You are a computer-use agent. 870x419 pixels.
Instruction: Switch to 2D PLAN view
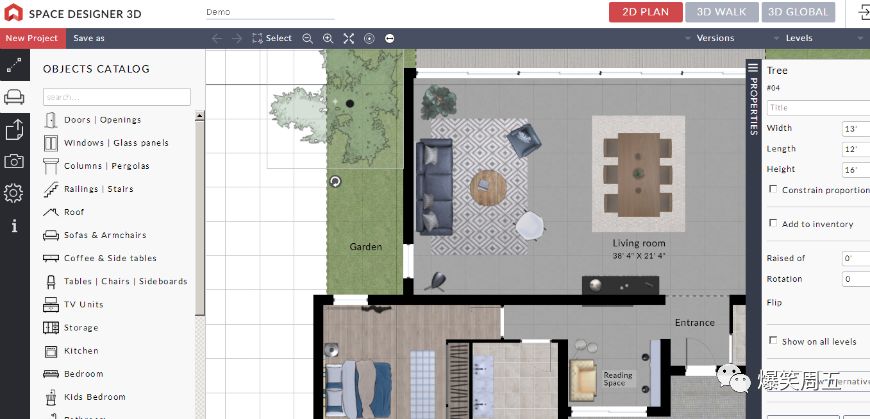pyautogui.click(x=645, y=12)
